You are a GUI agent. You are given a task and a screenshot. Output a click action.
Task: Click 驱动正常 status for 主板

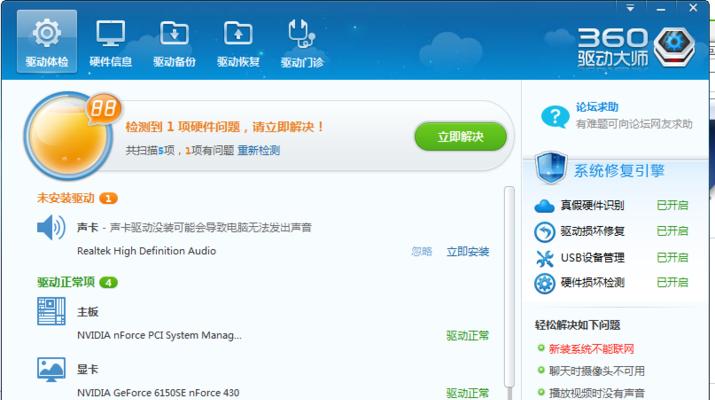coord(467,336)
